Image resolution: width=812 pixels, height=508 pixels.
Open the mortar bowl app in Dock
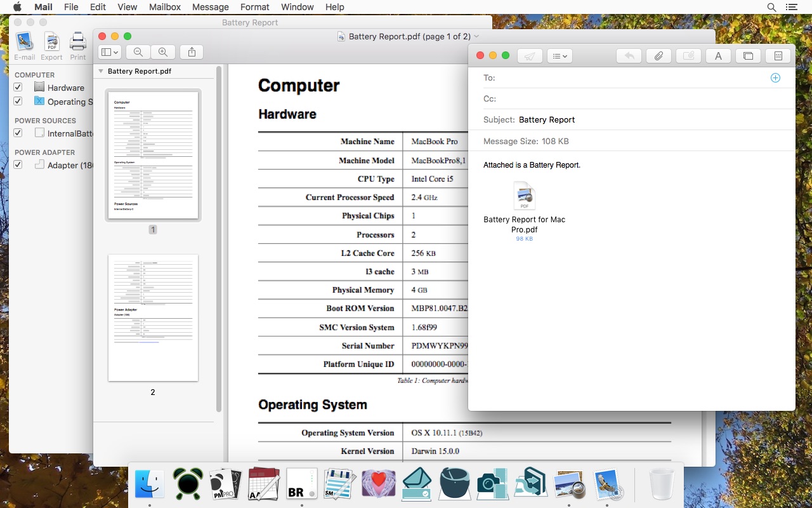click(x=455, y=485)
